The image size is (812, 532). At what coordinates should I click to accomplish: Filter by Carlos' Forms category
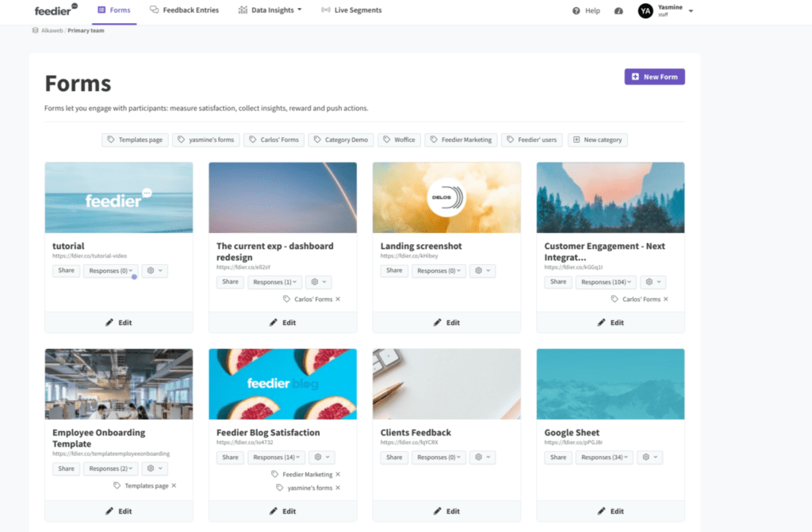click(274, 140)
